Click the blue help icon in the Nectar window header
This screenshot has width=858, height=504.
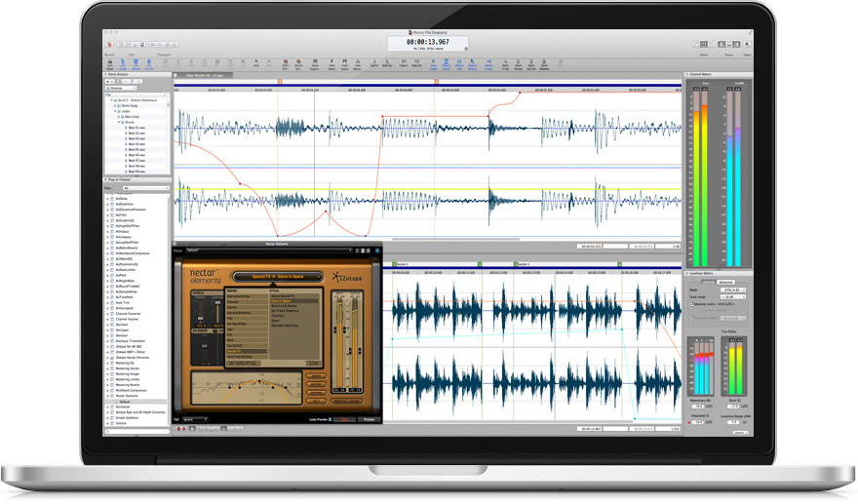pos(377,251)
